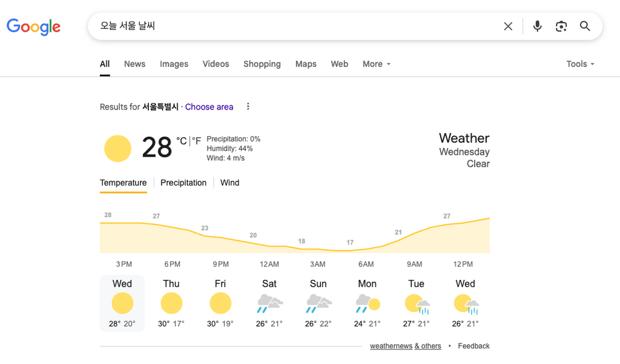Switch temperature unit to °C
The image size is (620, 364).
coord(182,141)
